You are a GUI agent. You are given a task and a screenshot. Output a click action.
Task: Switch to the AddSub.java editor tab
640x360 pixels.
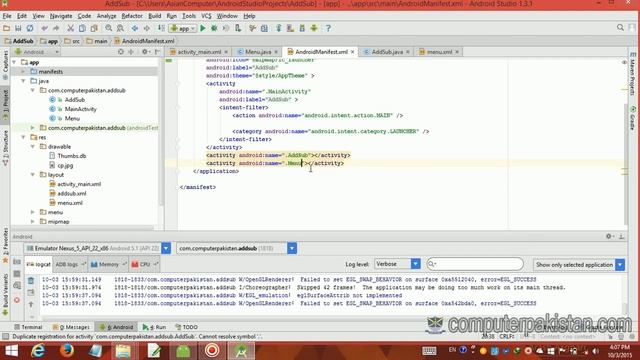pyautogui.click(x=387, y=52)
